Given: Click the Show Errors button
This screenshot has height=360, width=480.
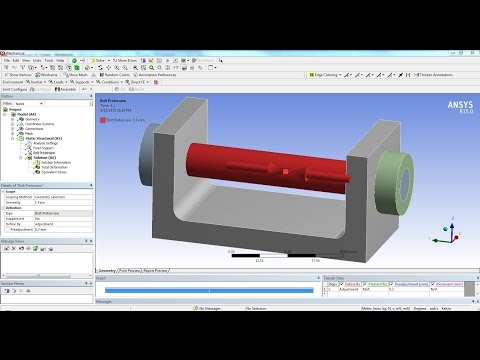Looking at the screenshot, I should pyautogui.click(x=125, y=61).
